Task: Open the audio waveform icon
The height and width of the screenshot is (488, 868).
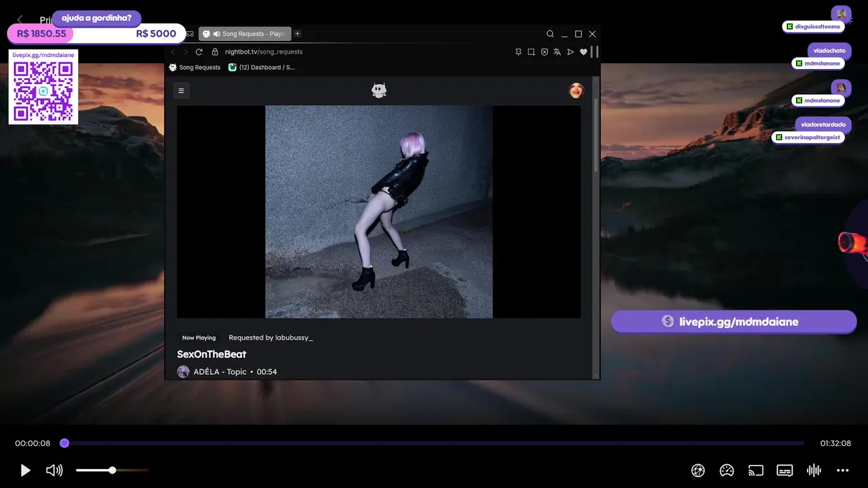Action: 814,470
